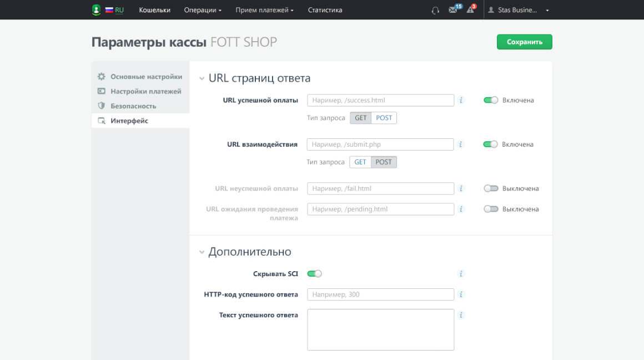
Task: Click the green logo icon in the header
Action: (96, 10)
